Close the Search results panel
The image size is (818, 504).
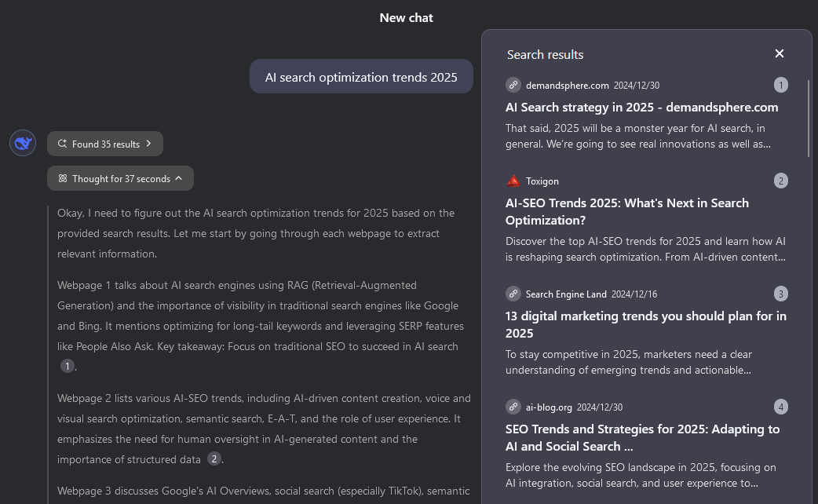(x=780, y=53)
